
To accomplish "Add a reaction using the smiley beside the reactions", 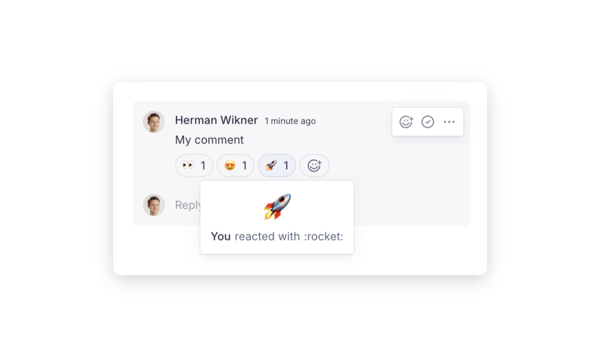I will (x=314, y=166).
